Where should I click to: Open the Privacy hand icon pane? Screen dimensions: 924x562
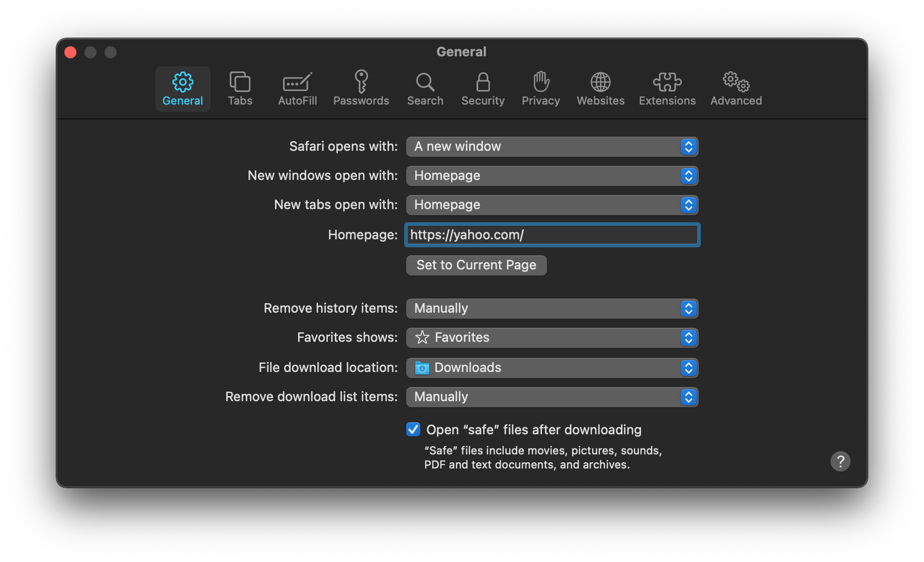(541, 88)
